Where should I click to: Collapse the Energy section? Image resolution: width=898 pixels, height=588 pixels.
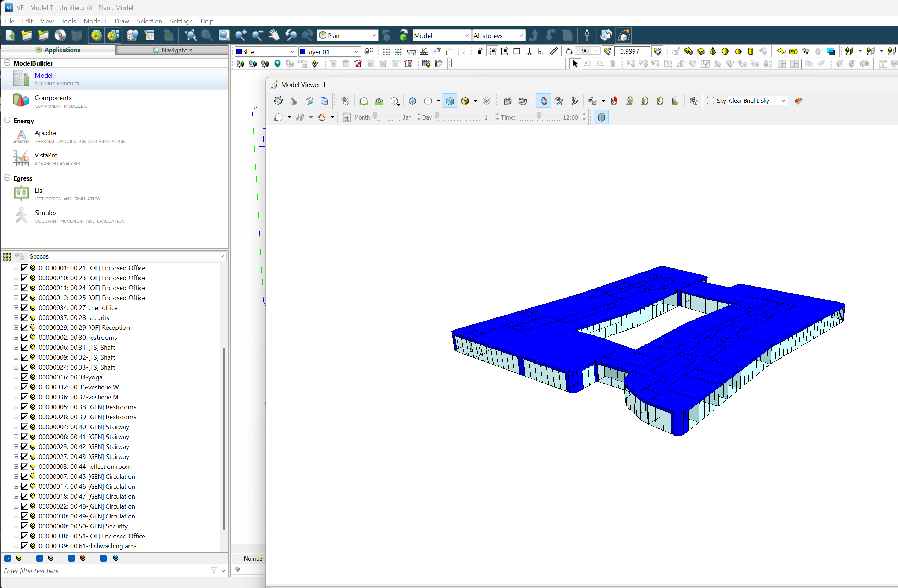coord(7,120)
